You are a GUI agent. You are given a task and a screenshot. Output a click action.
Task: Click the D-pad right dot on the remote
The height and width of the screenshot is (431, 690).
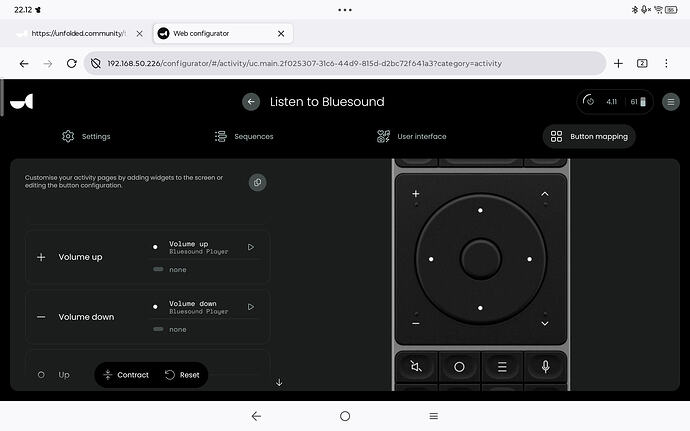click(x=529, y=259)
